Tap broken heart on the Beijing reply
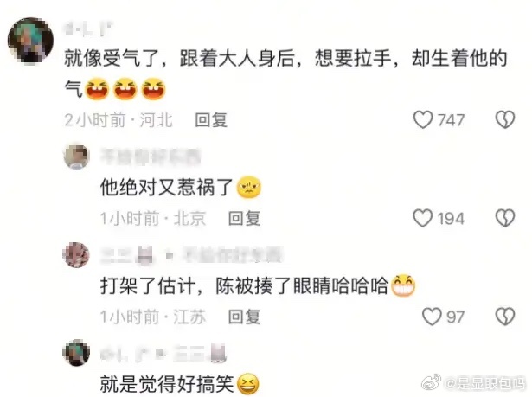The image size is (532, 397). pyautogui.click(x=505, y=218)
